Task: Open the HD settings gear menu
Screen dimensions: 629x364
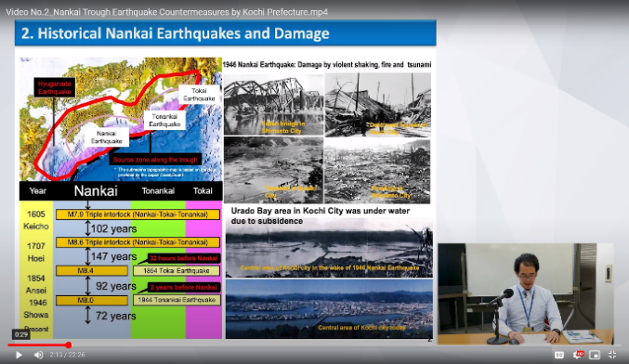Action: pyautogui.click(x=578, y=355)
